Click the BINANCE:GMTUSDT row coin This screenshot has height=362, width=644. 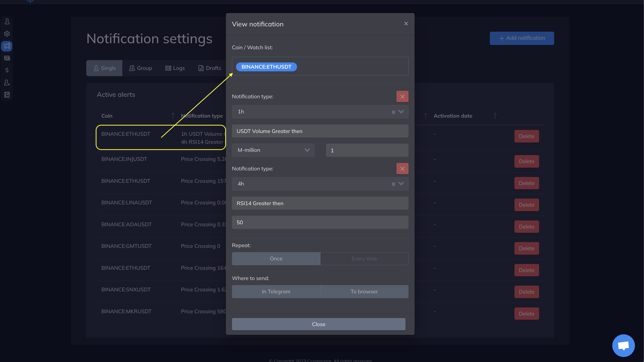pyautogui.click(x=126, y=246)
